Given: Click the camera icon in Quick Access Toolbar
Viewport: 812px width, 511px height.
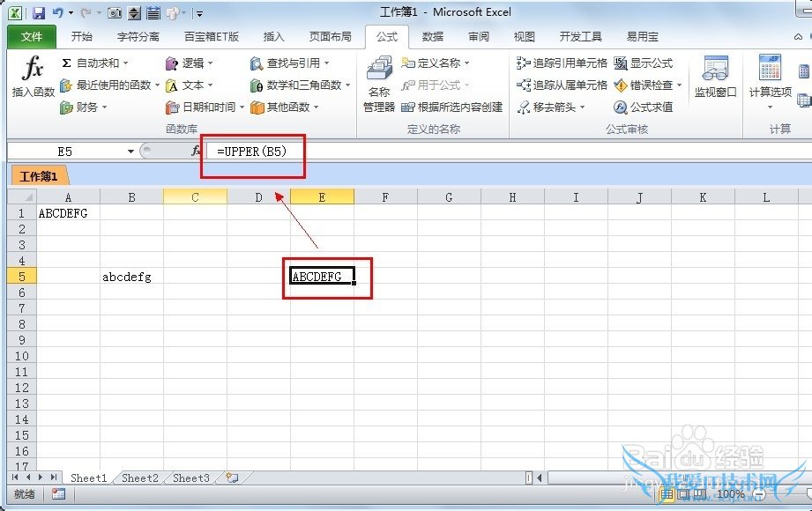Looking at the screenshot, I should (x=115, y=13).
